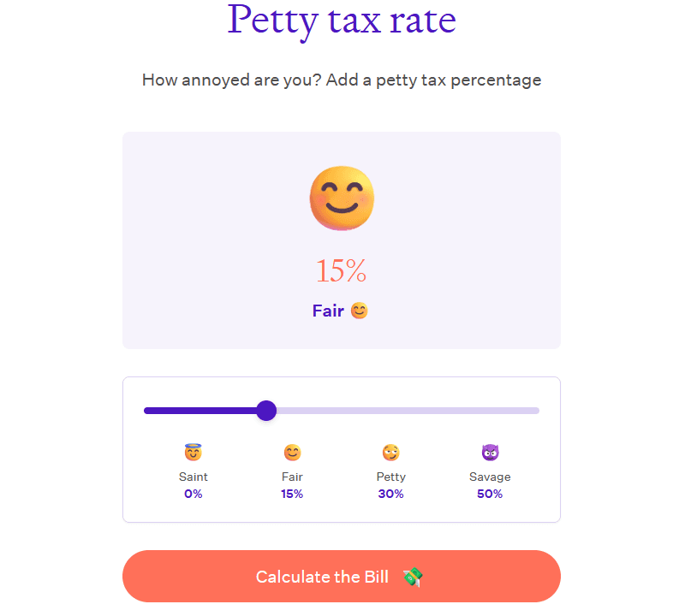Set the rate using the 0% value
This screenshot has height=616, width=679.
193,494
